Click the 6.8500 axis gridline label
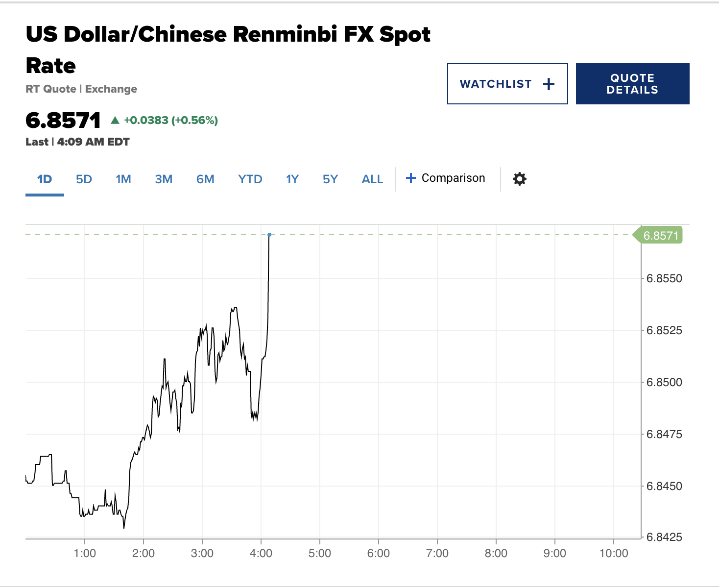 click(664, 382)
